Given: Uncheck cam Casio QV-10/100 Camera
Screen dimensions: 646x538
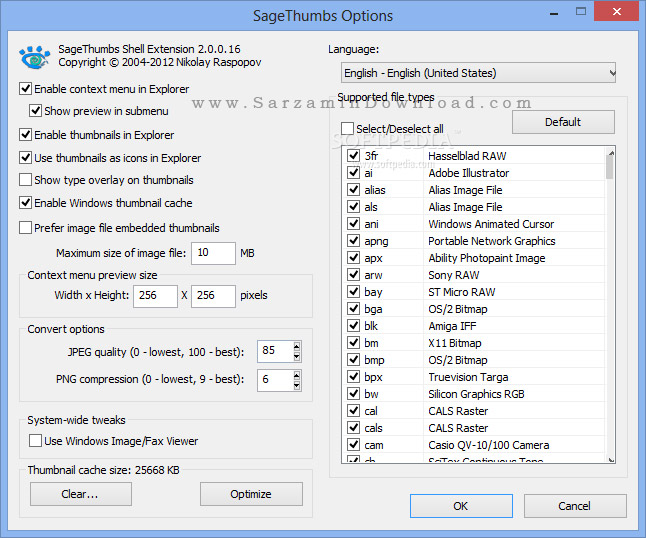Looking at the screenshot, I should point(353,444).
